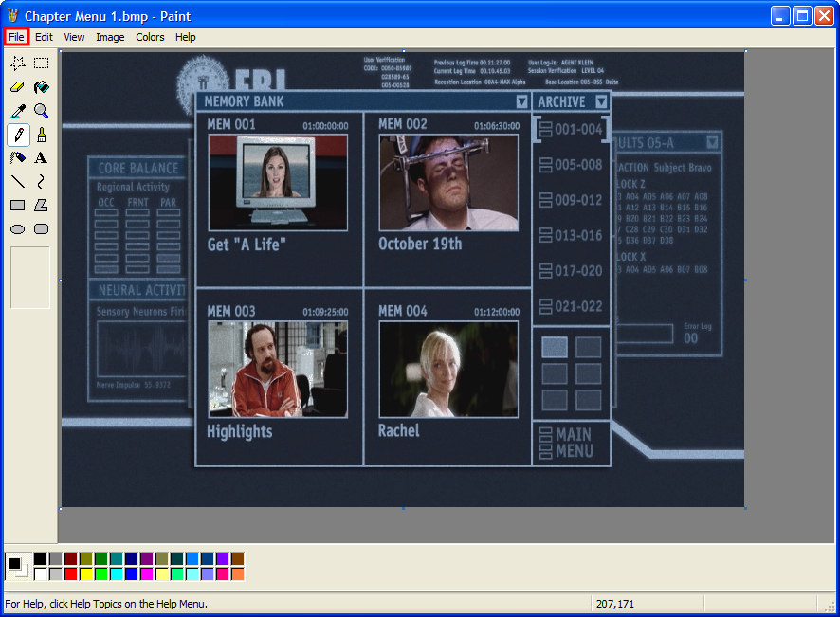Choose the Polygon tool
Image resolution: width=840 pixels, height=617 pixels.
point(42,205)
